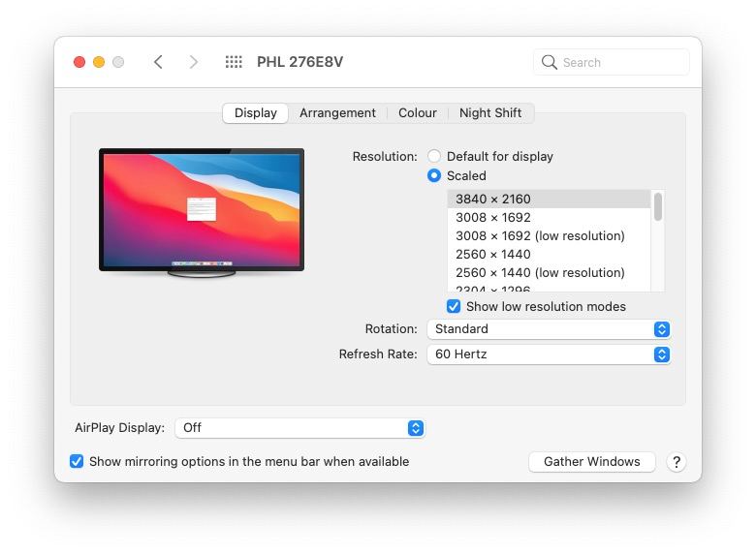756x554 pixels.
Task: Click the help question mark button
Action: [677, 462]
